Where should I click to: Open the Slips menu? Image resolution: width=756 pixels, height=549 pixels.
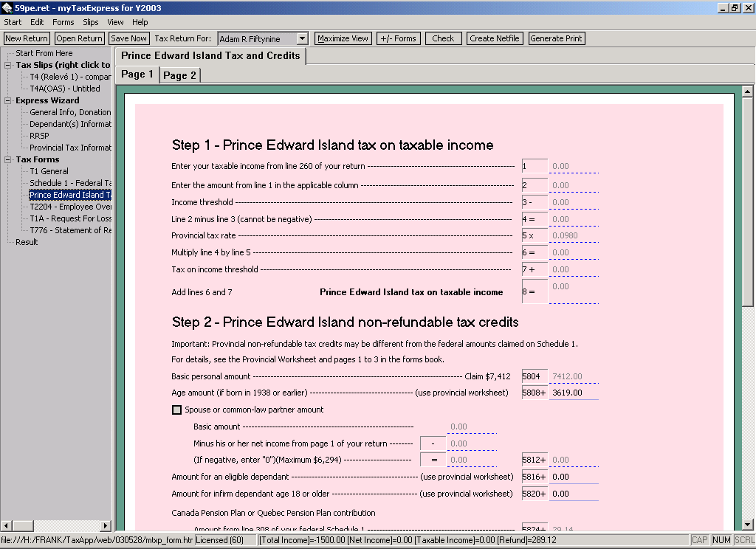click(x=91, y=22)
